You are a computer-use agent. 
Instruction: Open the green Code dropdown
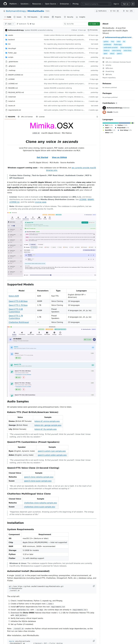pyautogui.click(x=94, y=24)
